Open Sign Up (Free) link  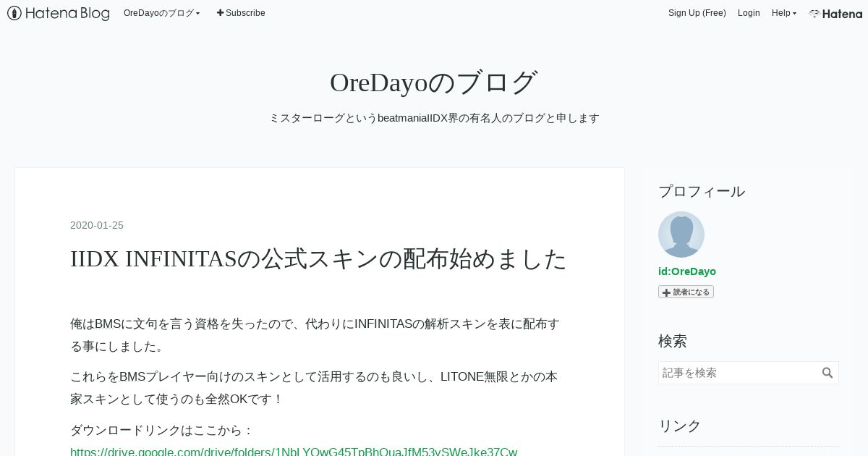[697, 13]
